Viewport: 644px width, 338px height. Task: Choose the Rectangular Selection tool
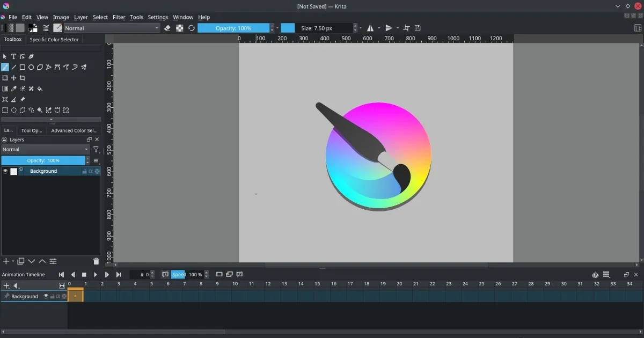[5, 110]
